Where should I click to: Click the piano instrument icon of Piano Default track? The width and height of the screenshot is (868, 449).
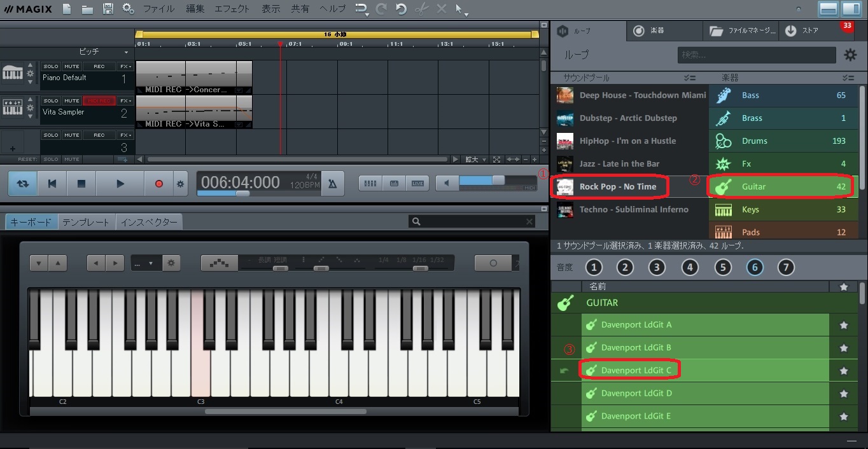tap(12, 73)
